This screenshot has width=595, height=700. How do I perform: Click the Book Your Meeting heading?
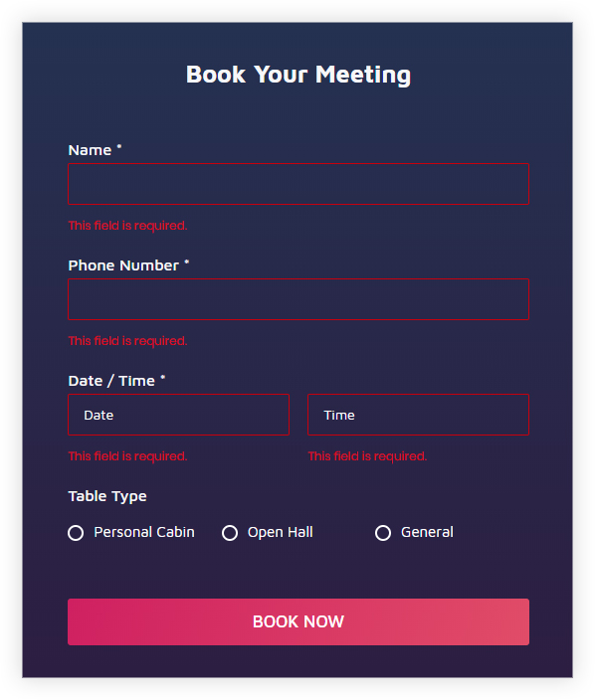298,75
